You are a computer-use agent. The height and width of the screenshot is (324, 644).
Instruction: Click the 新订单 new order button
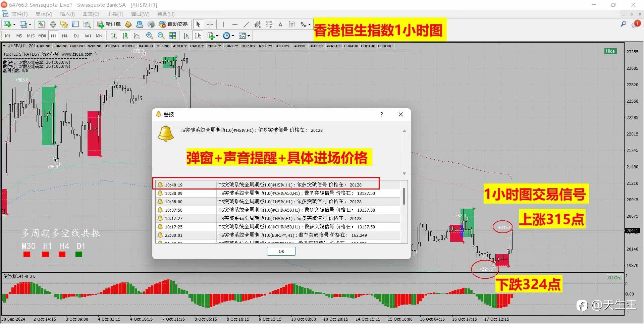(x=109, y=24)
